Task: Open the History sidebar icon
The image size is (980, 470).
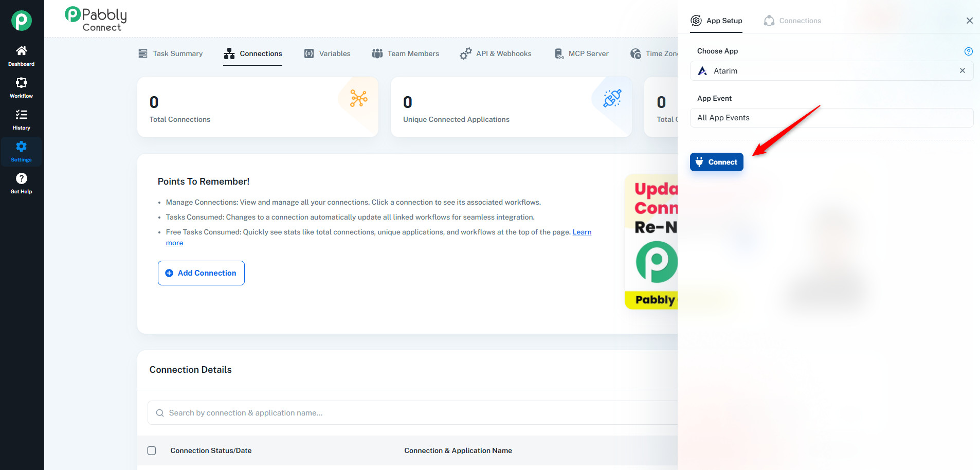Action: [21, 119]
